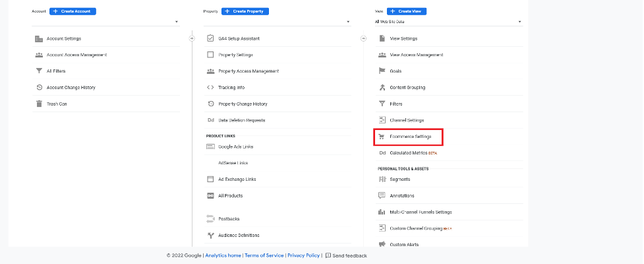Click the Property Access Management people icon

(x=211, y=71)
